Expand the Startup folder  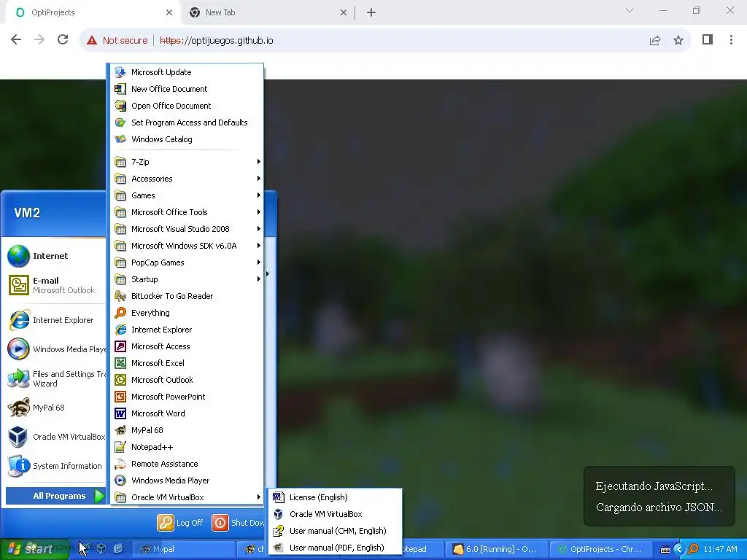pyautogui.click(x=187, y=279)
